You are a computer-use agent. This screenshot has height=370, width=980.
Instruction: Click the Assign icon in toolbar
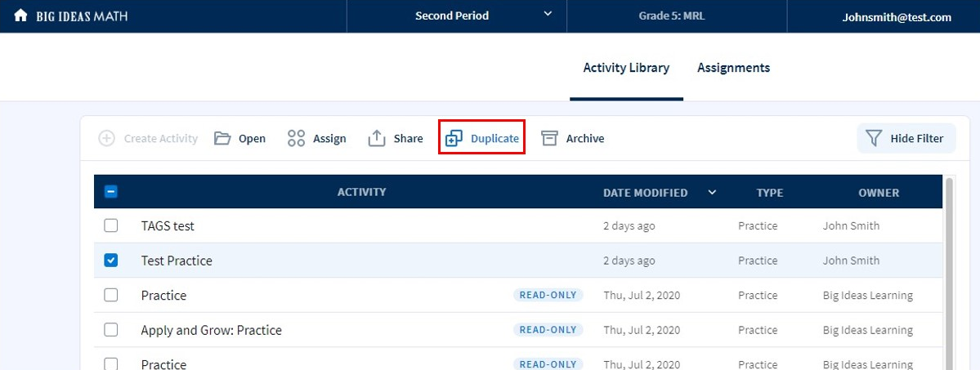tap(296, 139)
